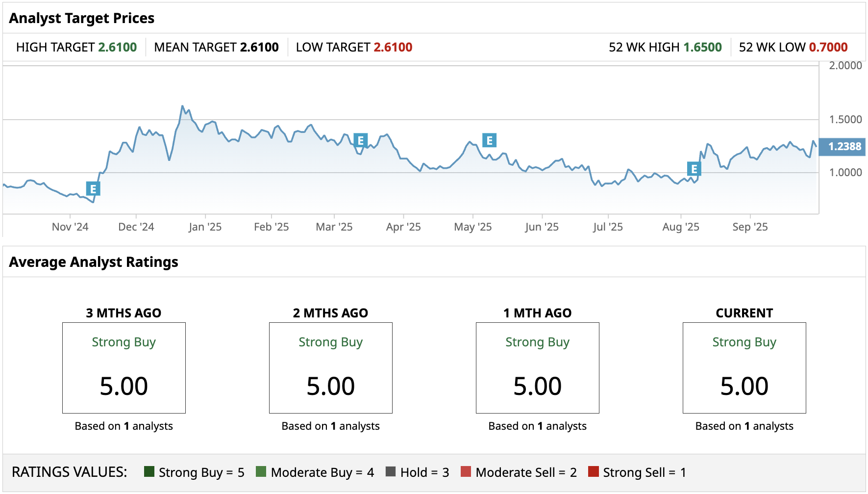Viewport: 868px width, 494px height.
Task: Click the Hold gray legend swatch
Action: 391,471
